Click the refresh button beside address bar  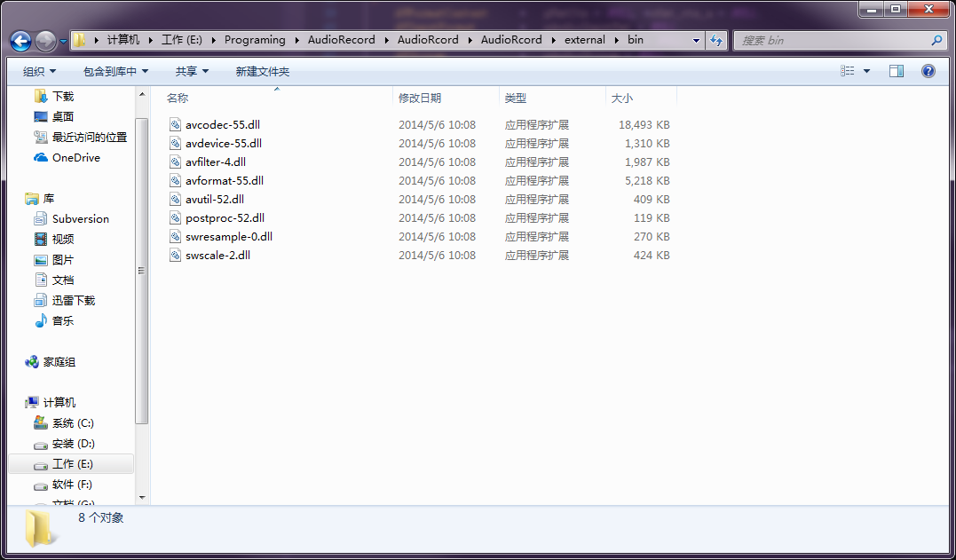click(716, 40)
